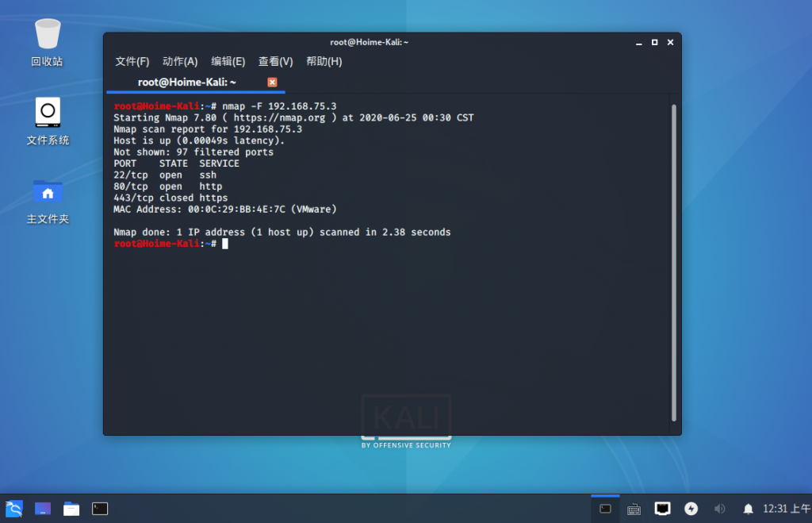Click the MAC Address 00:0C:29:BB:4E:7C line

[224, 209]
